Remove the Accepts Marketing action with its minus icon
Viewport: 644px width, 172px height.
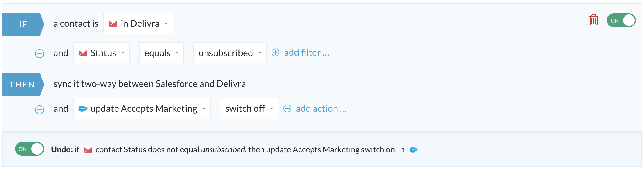click(39, 110)
